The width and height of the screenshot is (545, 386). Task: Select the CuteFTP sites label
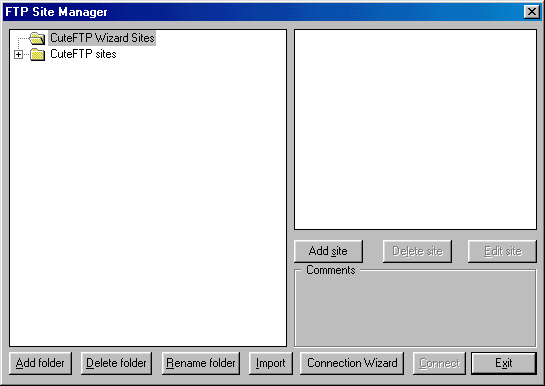(83, 54)
